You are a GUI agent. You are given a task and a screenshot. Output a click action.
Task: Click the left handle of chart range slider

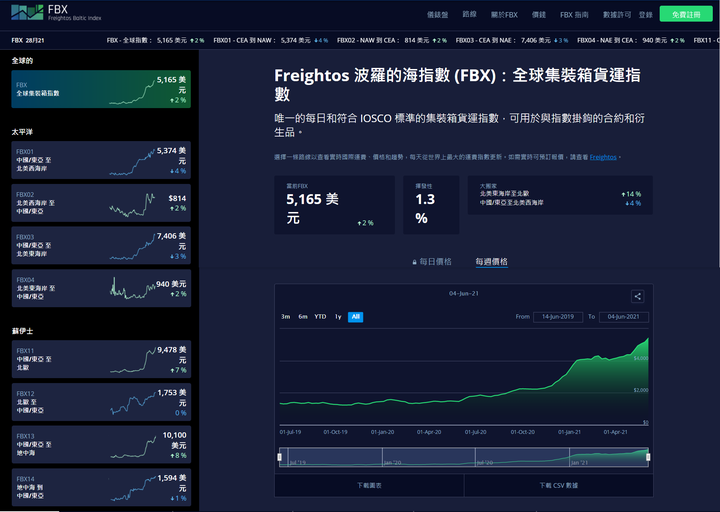click(280, 457)
